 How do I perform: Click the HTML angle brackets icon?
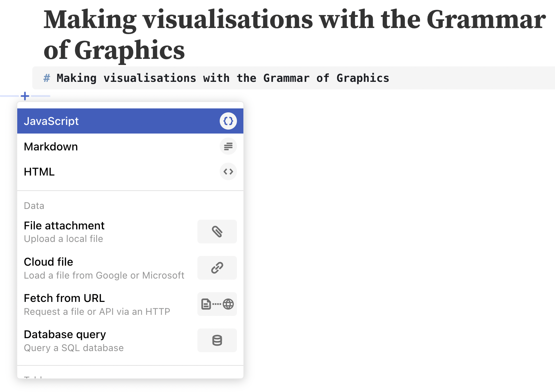point(228,172)
